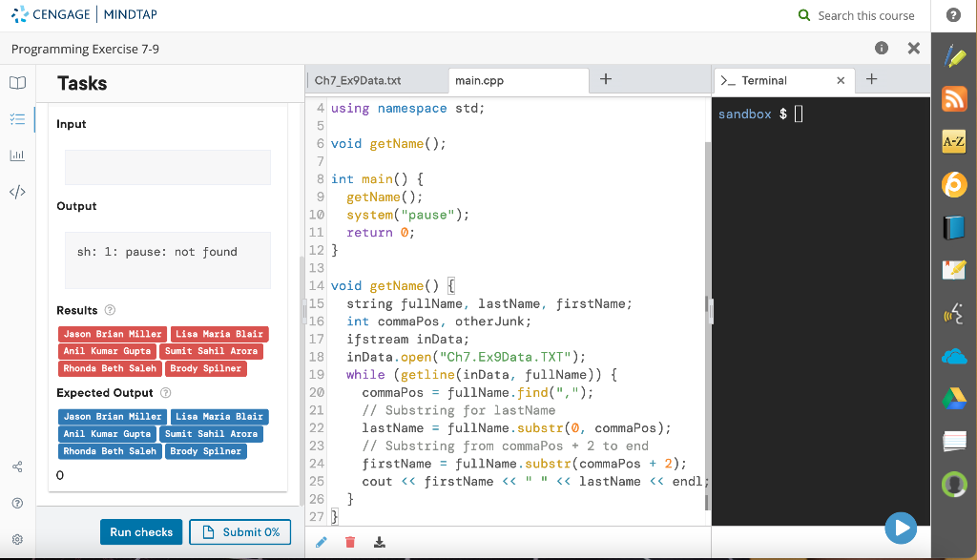Screen dimensions: 977x560
Task: Open the blue book app icon
Action: coord(954,227)
